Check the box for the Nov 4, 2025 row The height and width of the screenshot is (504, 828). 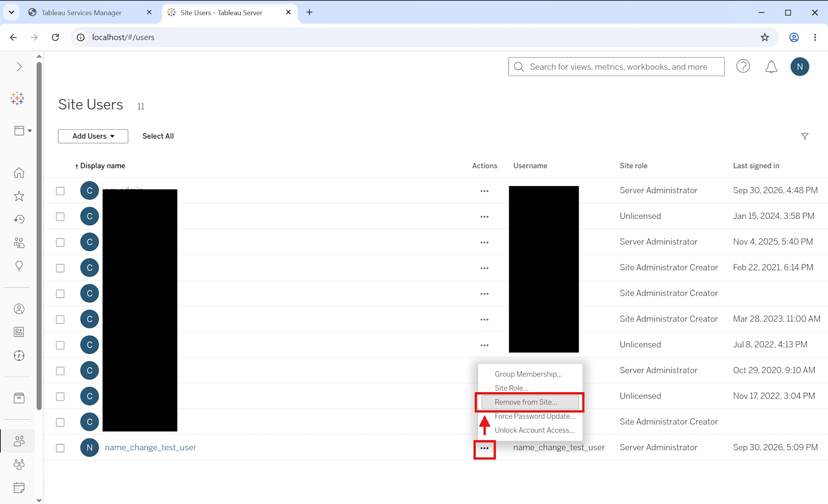point(60,242)
